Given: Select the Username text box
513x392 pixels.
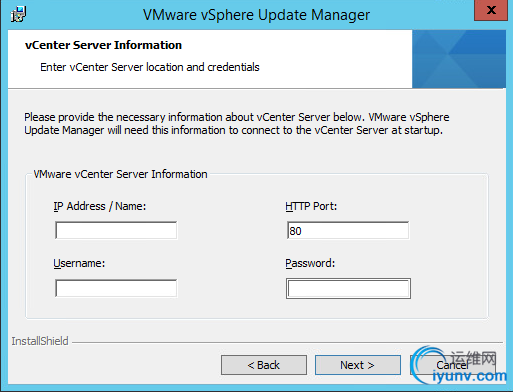Looking at the screenshot, I should tap(116, 288).
